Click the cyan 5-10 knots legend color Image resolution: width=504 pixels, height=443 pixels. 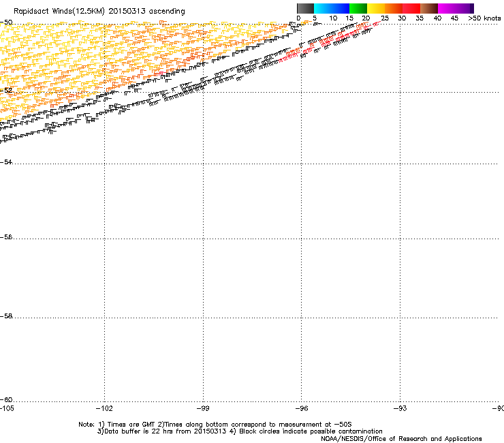point(322,8)
